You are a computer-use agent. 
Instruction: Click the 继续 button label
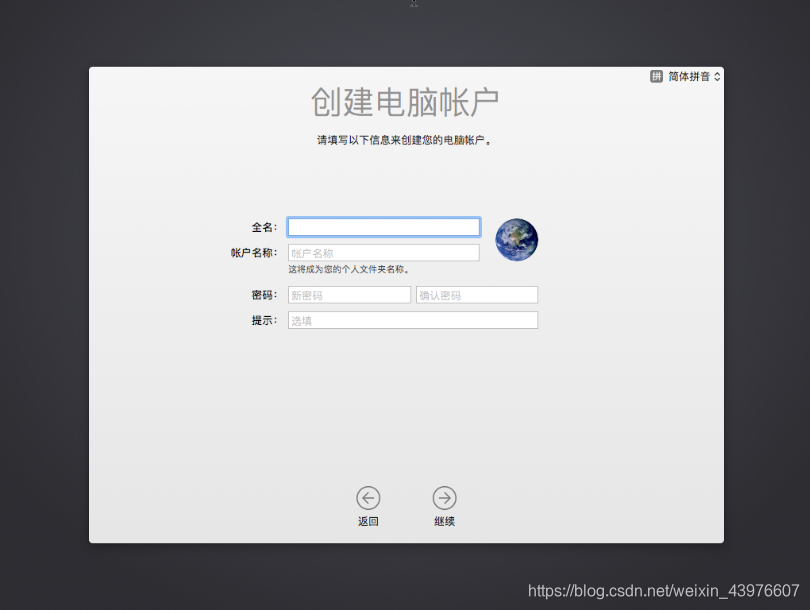click(444, 520)
